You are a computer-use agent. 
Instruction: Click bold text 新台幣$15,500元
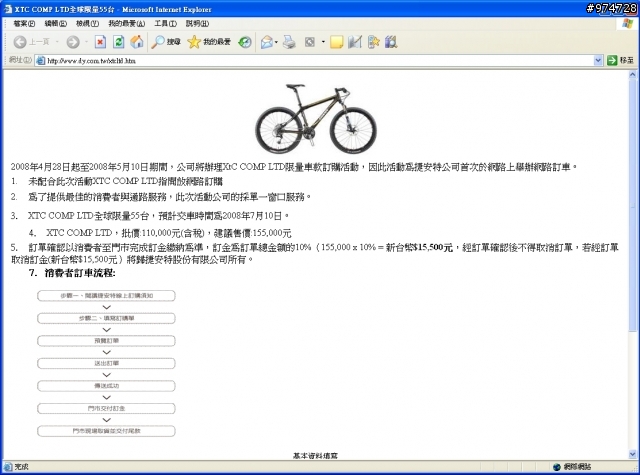pyautogui.click(x=419, y=247)
